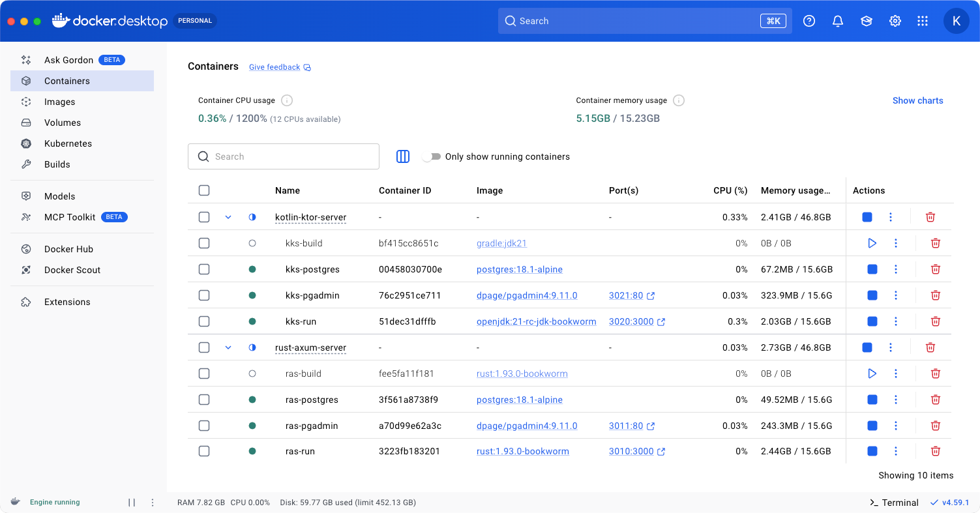Open Kubernetes in the sidebar

coord(82,143)
